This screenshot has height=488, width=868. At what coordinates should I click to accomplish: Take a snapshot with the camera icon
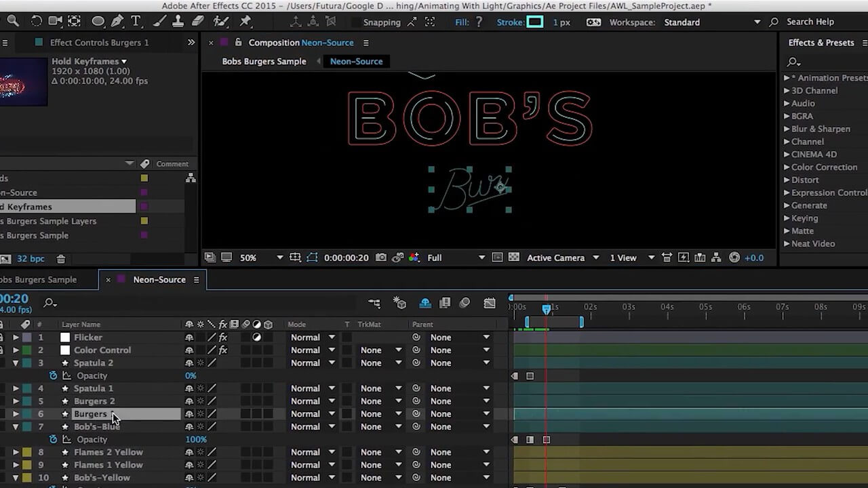pyautogui.click(x=381, y=258)
